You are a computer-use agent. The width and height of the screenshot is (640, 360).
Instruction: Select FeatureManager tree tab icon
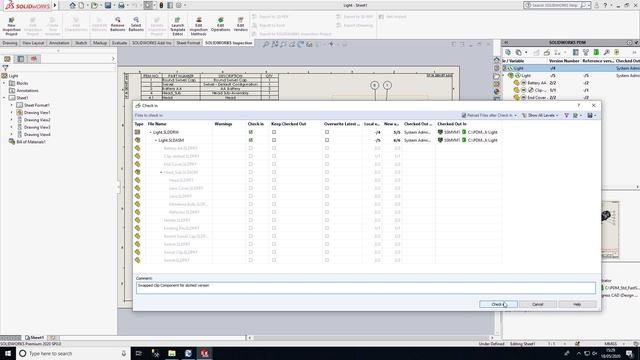click(x=7, y=59)
